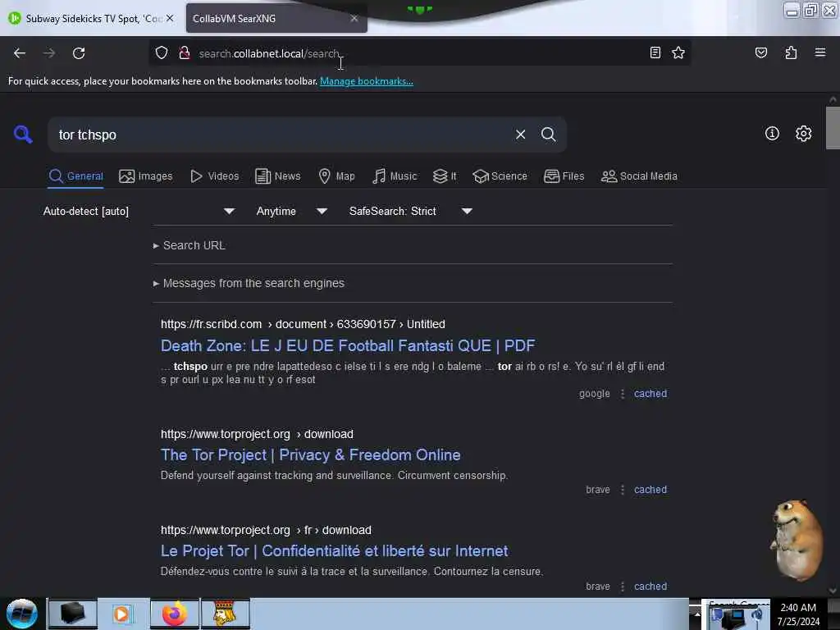The width and height of the screenshot is (840, 630).
Task: Select the CollabVM SearXNG tab
Action: (276, 18)
